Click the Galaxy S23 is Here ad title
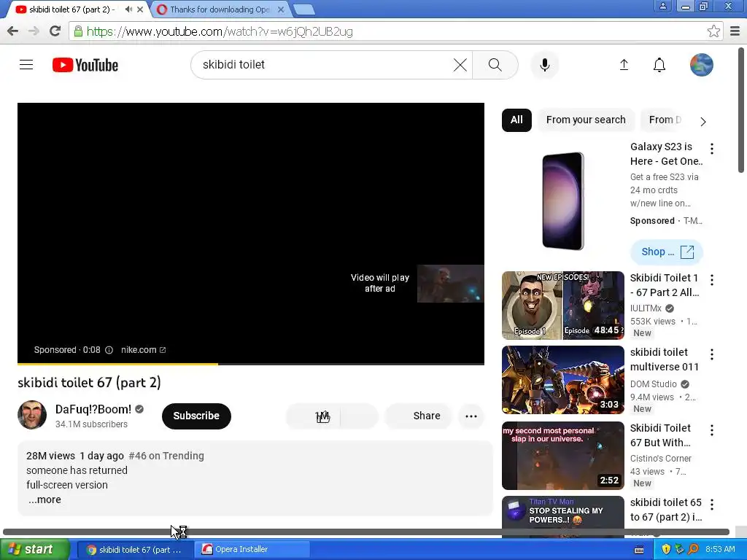 [667, 154]
